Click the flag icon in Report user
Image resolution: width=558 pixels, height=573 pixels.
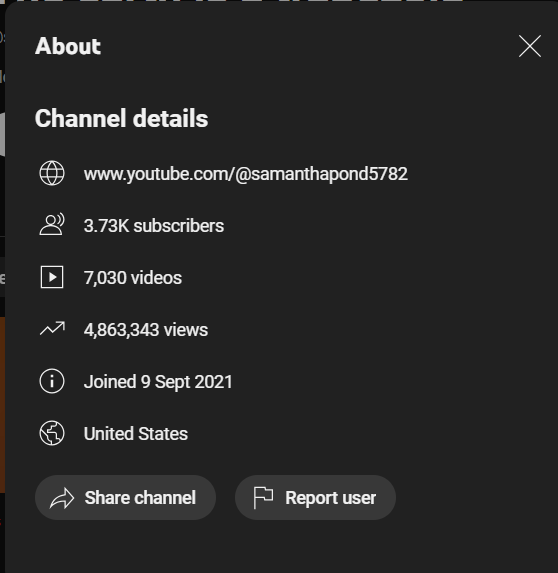(263, 498)
